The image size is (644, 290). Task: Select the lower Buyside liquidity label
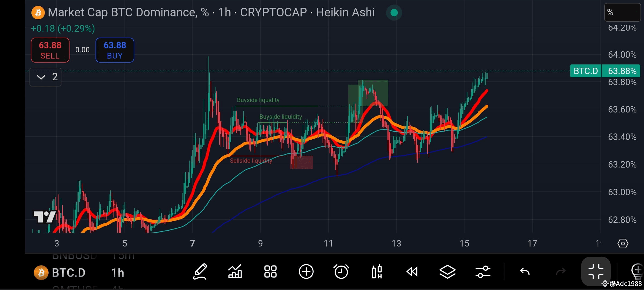(x=281, y=117)
